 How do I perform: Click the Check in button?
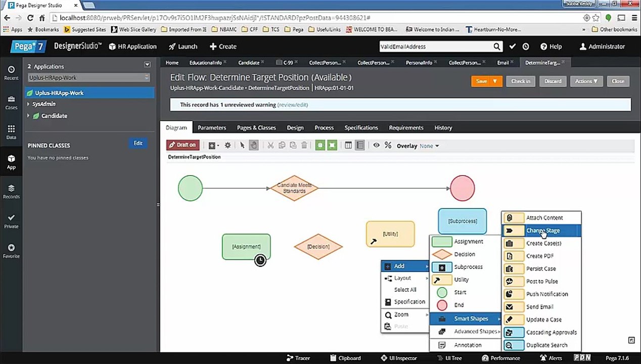[x=521, y=81]
